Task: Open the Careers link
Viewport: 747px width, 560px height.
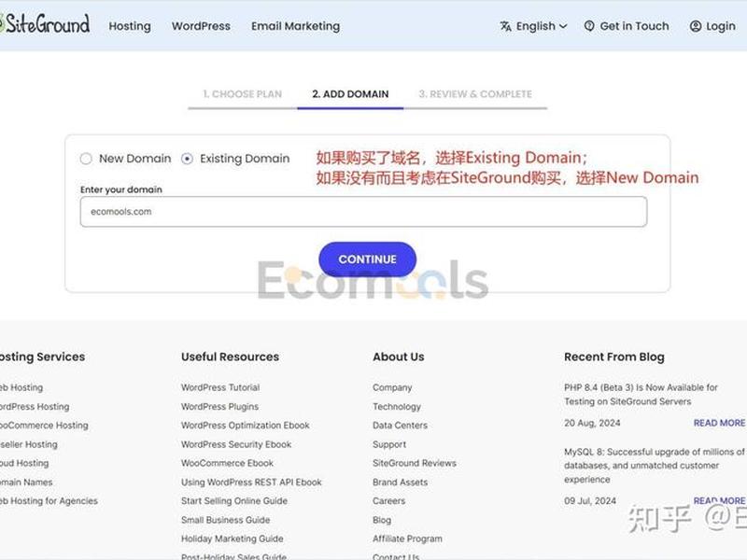Action: point(388,501)
